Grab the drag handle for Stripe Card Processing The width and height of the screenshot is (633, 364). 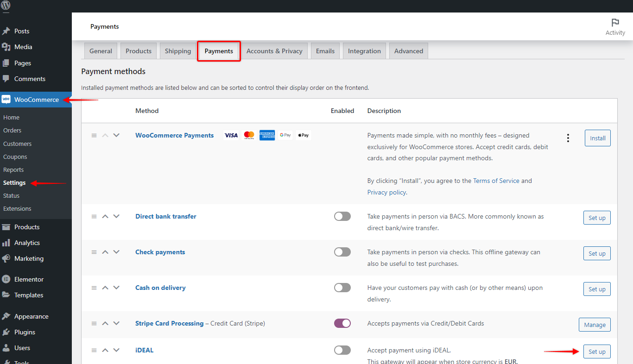94,323
